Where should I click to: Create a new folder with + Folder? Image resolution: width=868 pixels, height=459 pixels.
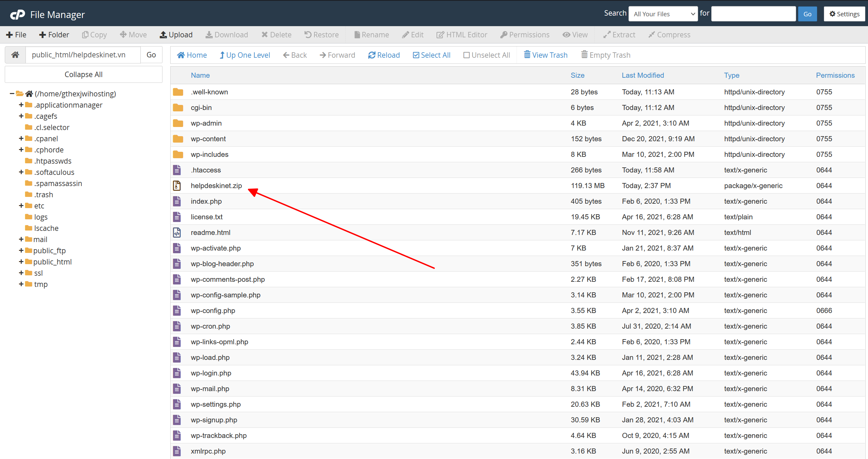pos(54,35)
